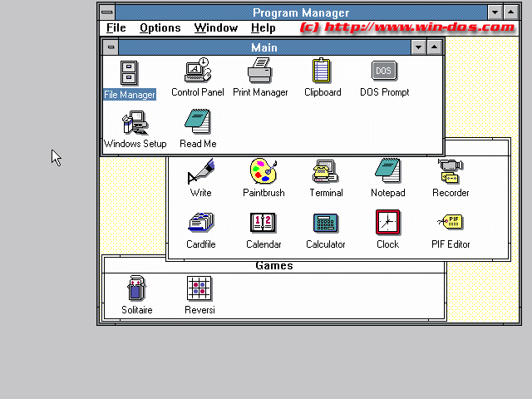Select the Clipboard icon
The width and height of the screenshot is (532, 399).
[322, 72]
